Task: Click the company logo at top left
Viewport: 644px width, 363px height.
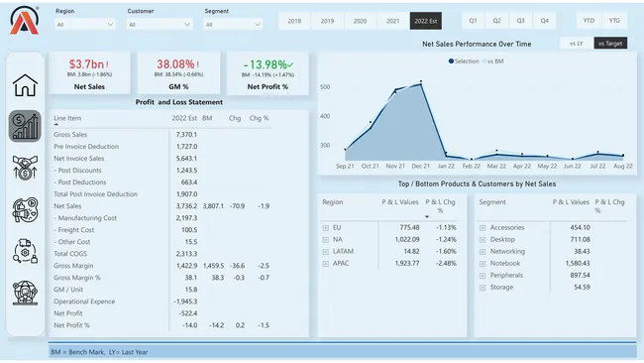Action: tap(24, 20)
